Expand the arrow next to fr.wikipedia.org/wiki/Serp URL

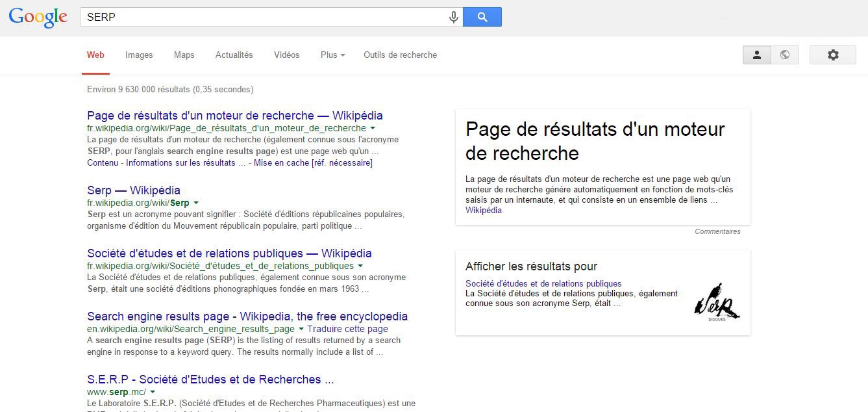(196, 203)
